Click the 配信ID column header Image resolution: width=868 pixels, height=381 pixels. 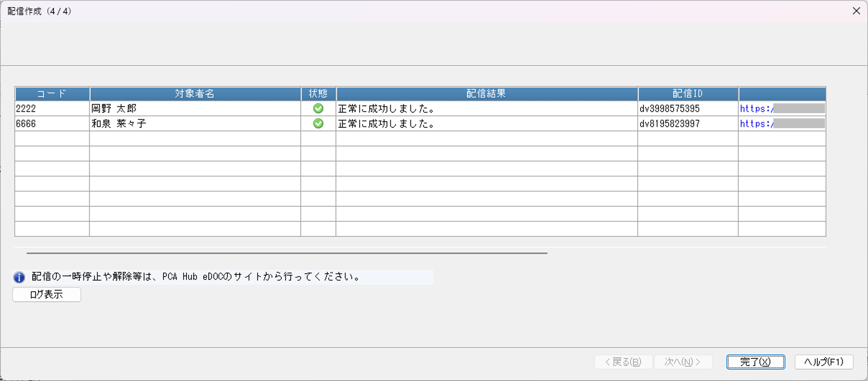coord(687,94)
